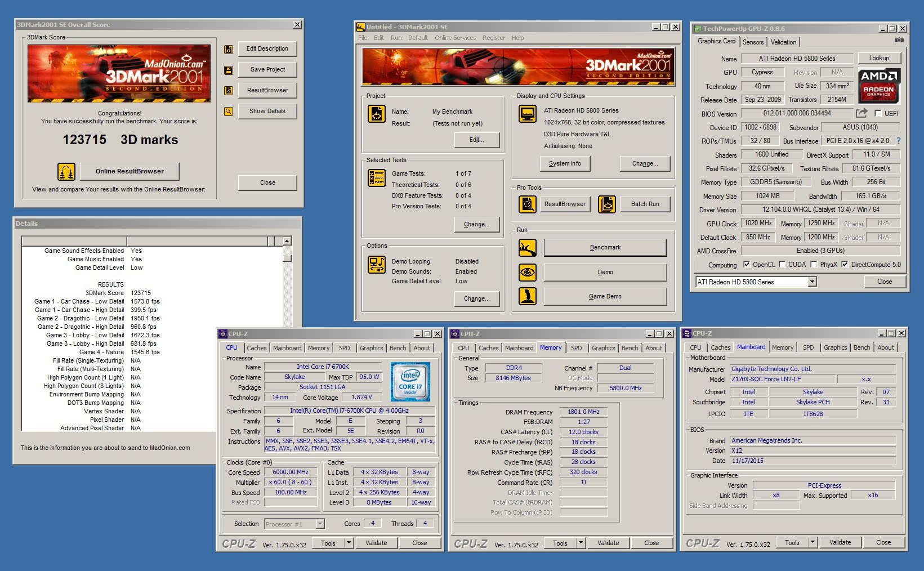Screen dimensions: 924x571
Task: Click the Intel Core i7 6700K name field
Action: (x=323, y=367)
